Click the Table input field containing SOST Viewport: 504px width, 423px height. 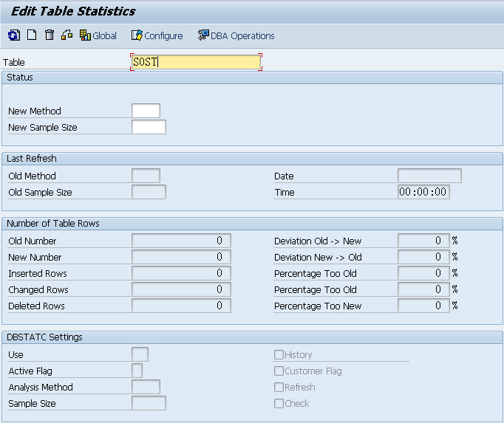tap(196, 62)
